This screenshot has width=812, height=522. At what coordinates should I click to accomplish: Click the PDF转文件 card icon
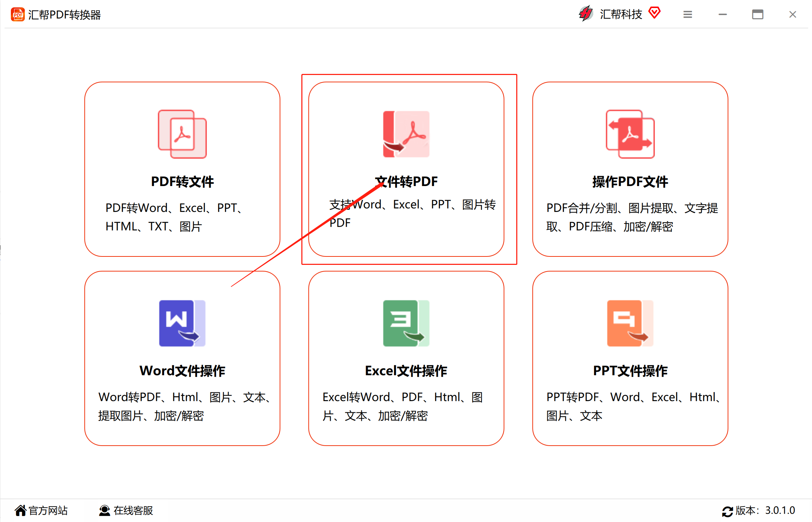(182, 134)
